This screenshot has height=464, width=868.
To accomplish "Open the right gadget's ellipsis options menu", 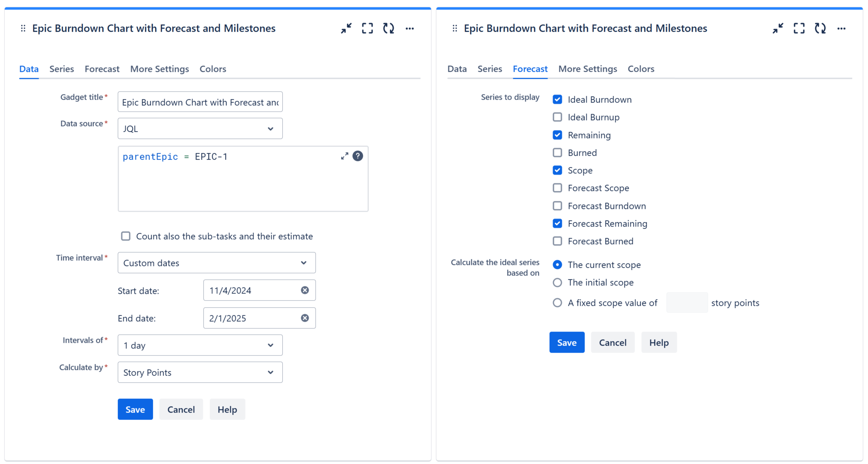I will [842, 29].
